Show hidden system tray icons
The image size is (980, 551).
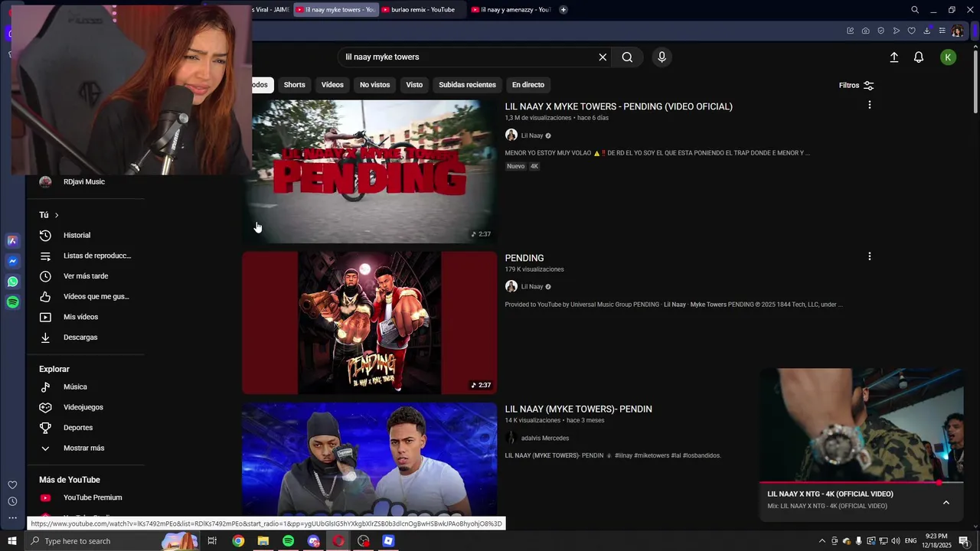(822, 541)
